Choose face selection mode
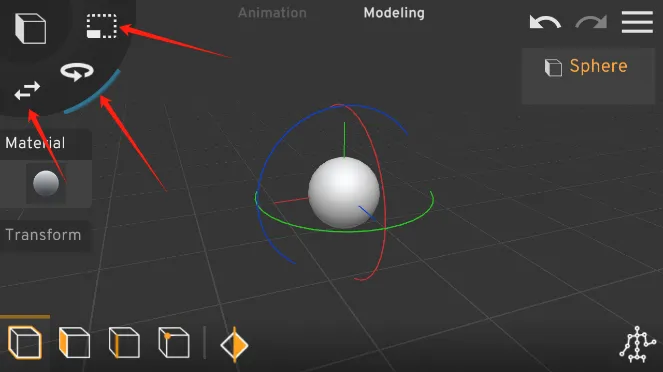The height and width of the screenshot is (372, 663). [x=74, y=342]
